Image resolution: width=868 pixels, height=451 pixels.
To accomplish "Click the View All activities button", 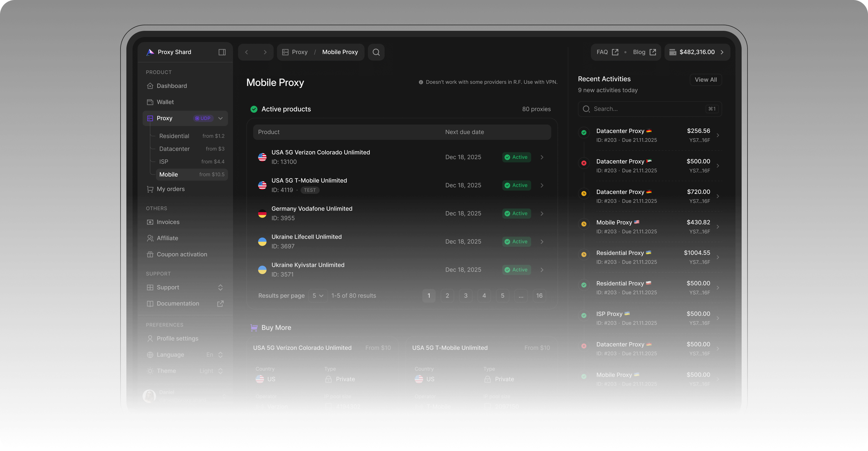I will pos(705,80).
